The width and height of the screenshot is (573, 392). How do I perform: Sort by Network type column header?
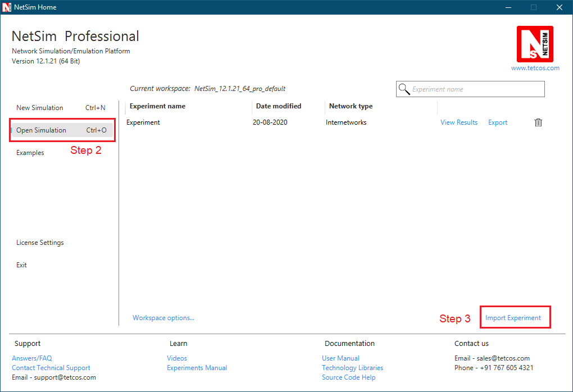coord(351,106)
